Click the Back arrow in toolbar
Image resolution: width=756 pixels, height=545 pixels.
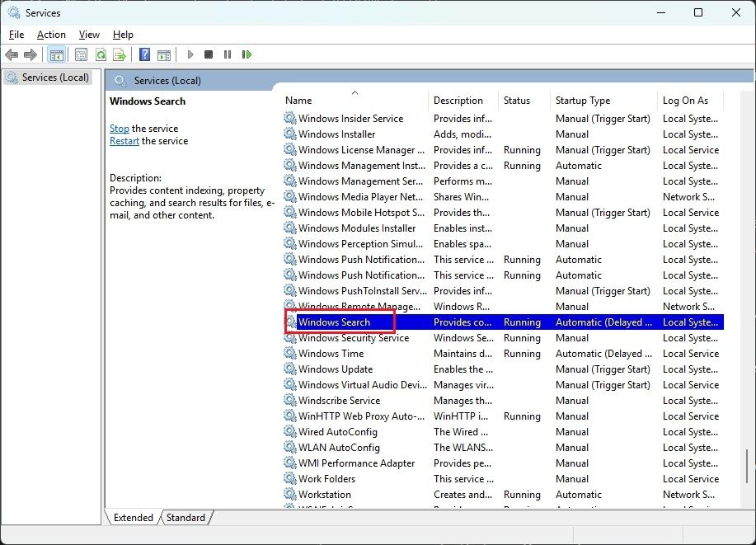coord(12,54)
